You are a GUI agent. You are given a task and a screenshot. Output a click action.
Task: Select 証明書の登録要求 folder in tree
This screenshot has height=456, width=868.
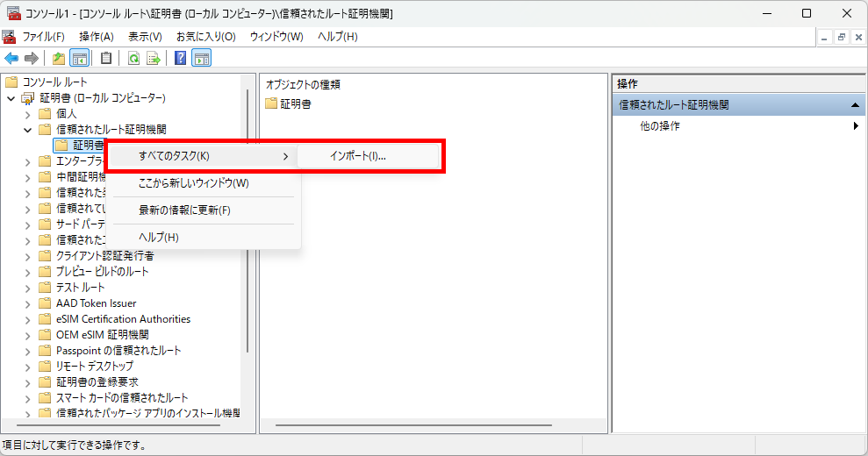point(97,381)
